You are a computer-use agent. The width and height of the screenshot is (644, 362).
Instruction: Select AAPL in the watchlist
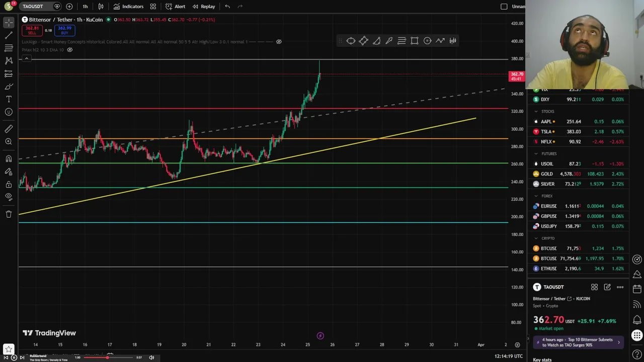pyautogui.click(x=579, y=122)
